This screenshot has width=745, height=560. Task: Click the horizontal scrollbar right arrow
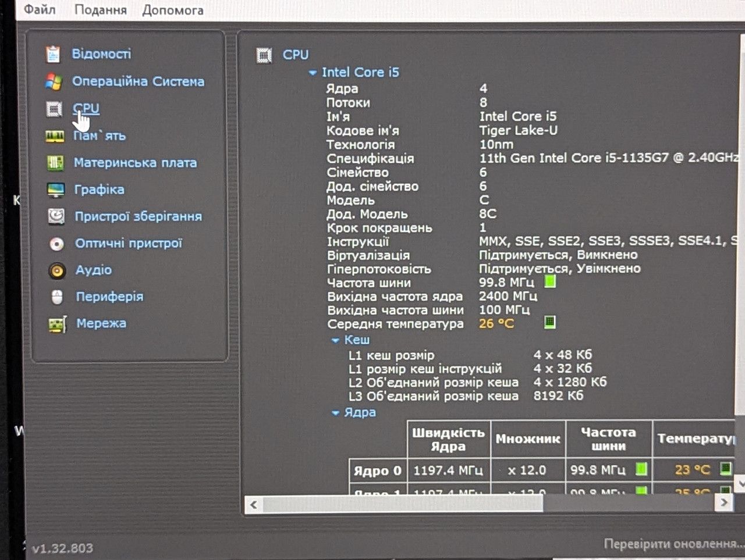[x=723, y=503]
